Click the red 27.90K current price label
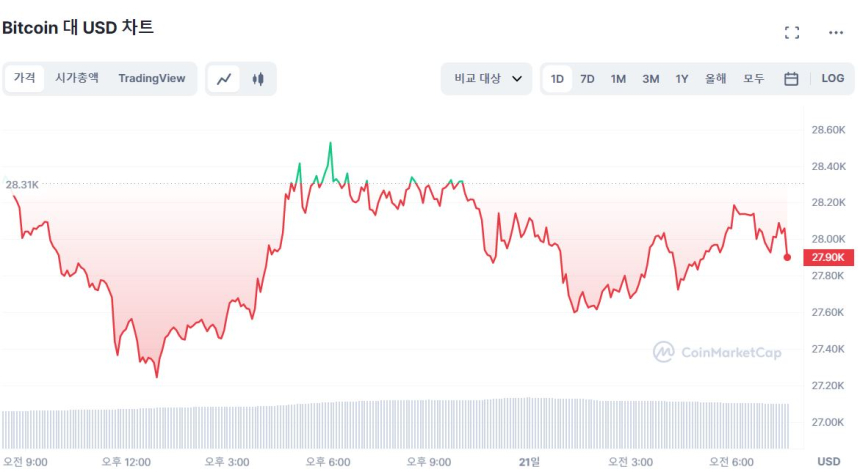The width and height of the screenshot is (860, 472). click(829, 258)
